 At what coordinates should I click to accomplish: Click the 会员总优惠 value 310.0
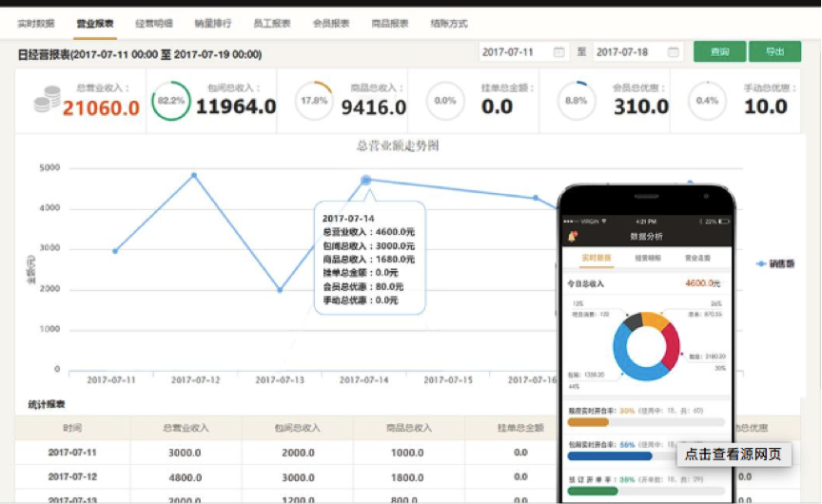tap(641, 107)
